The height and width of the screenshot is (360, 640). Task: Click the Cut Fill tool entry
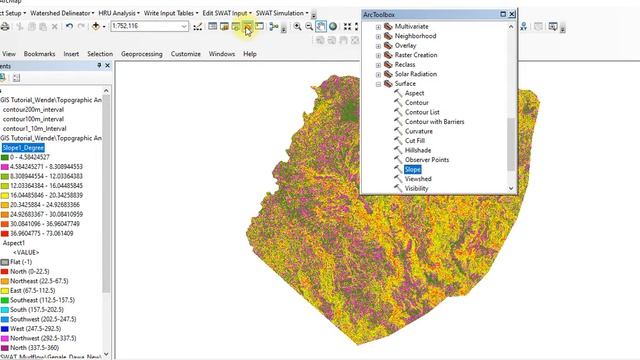415,141
